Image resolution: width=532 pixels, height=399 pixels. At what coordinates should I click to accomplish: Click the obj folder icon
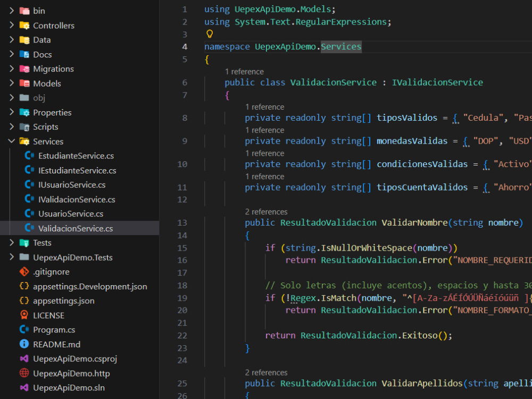pos(24,98)
